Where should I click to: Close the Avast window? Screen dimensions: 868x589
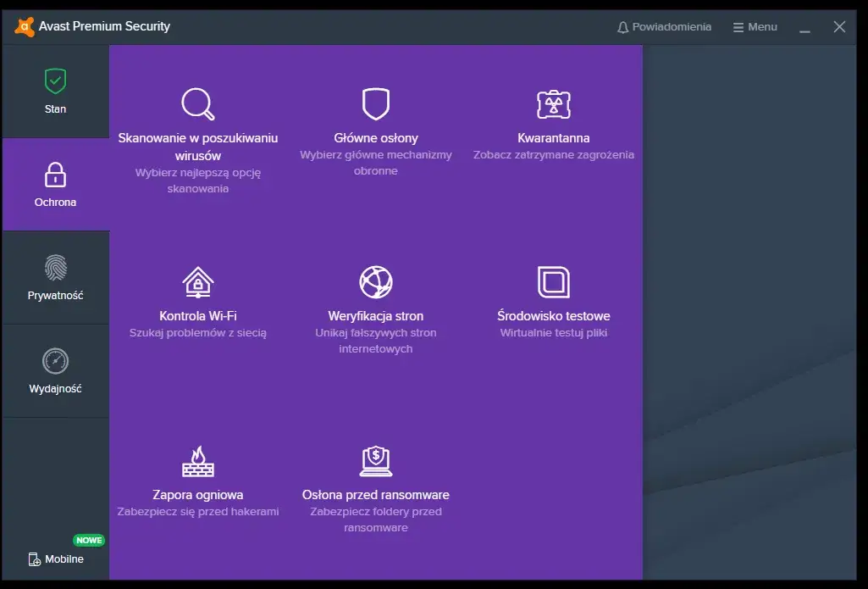(839, 26)
